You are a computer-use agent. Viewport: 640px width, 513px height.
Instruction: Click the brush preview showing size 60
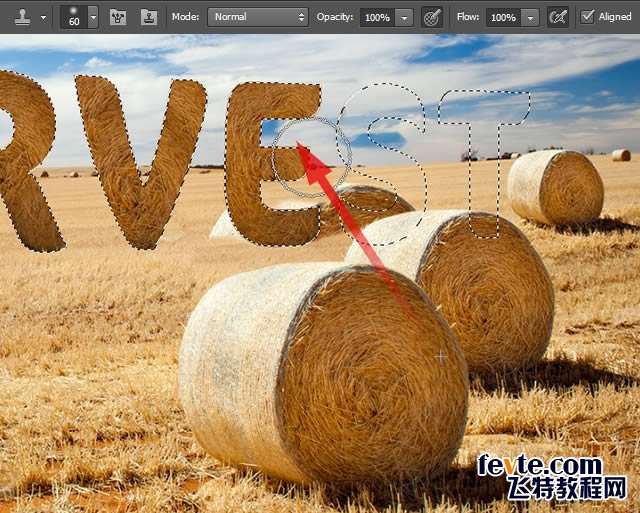74,17
